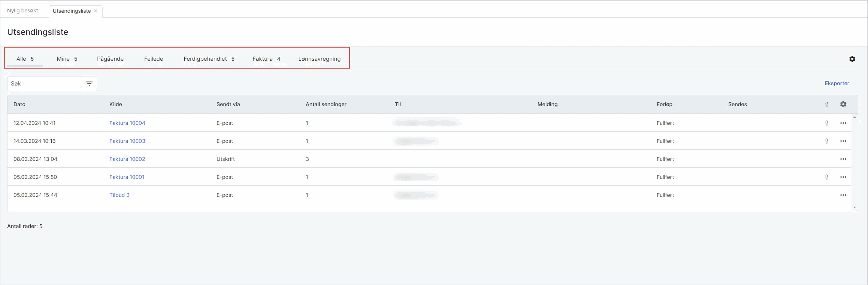Open table column settings gear in header

coord(843,104)
